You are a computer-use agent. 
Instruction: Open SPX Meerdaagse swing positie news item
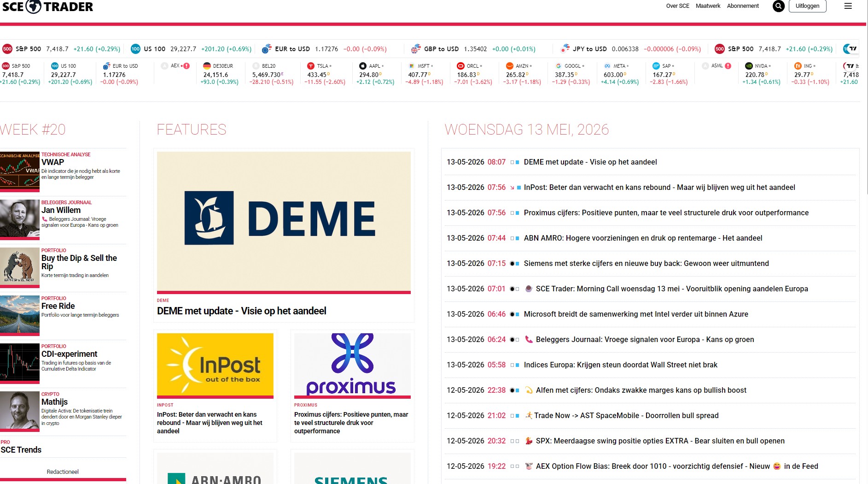coord(660,441)
